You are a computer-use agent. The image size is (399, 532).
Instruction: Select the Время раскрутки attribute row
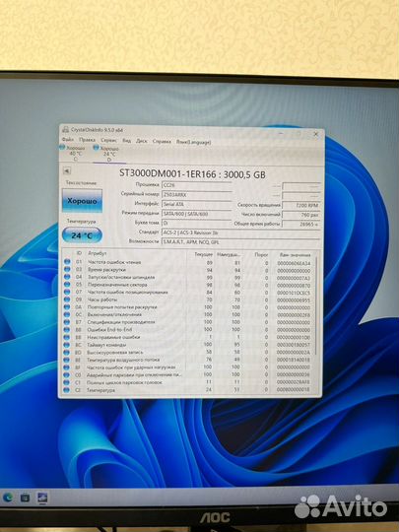pos(187,270)
